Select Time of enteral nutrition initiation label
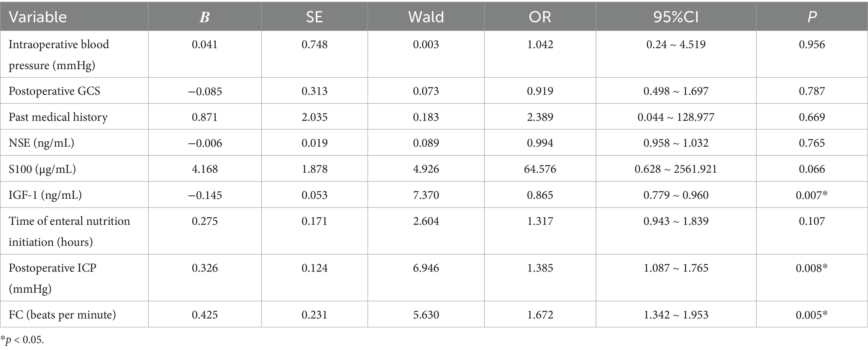Viewport: 868px width, 350px height. click(x=69, y=232)
